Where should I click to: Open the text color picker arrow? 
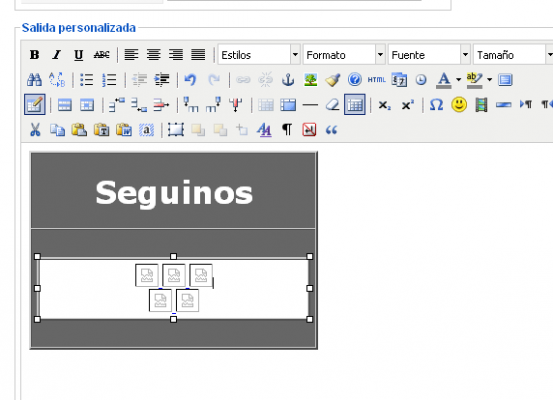[458, 80]
